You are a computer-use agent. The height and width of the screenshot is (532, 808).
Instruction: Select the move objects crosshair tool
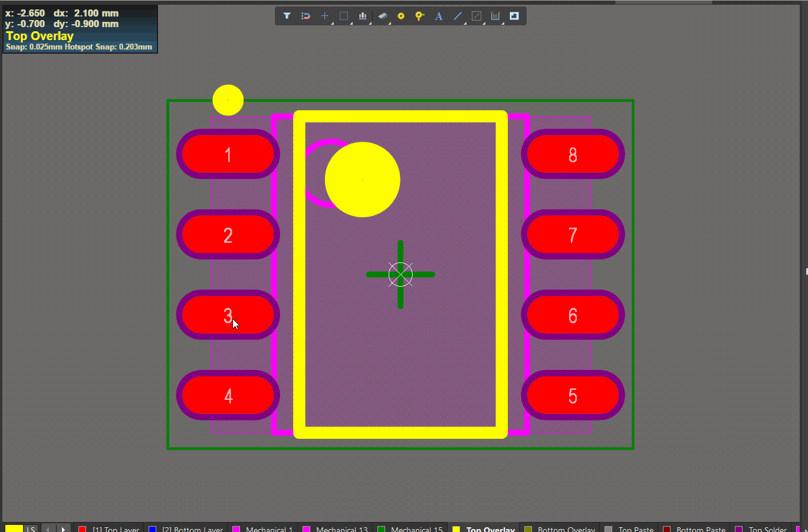(324, 16)
